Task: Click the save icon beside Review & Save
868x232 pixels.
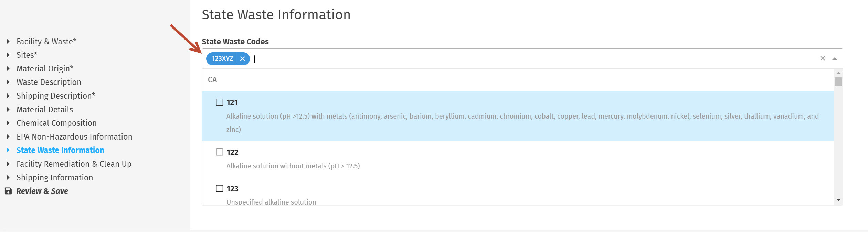Action: (x=8, y=191)
